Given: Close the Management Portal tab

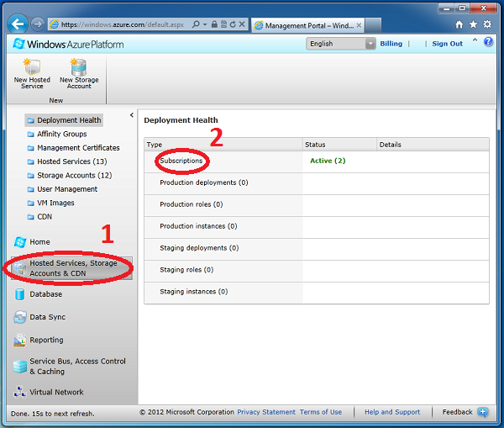Looking at the screenshot, I should click(x=359, y=25).
